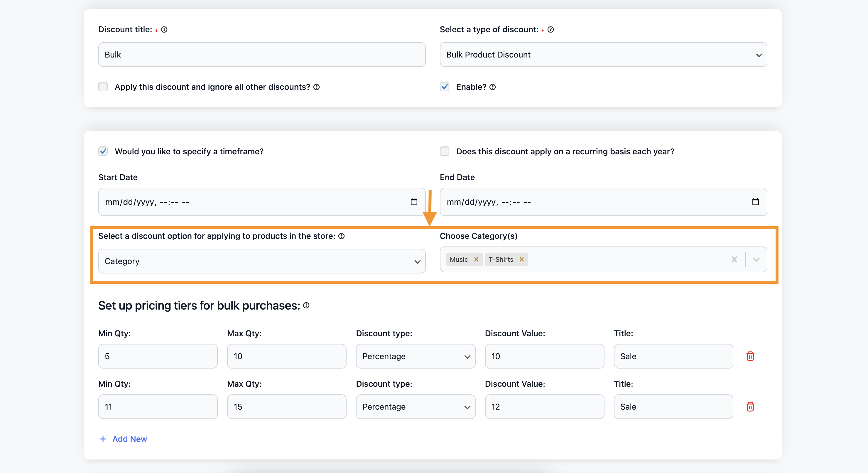Open the Category discount option dropdown
The width and height of the screenshot is (868, 473).
262,261
